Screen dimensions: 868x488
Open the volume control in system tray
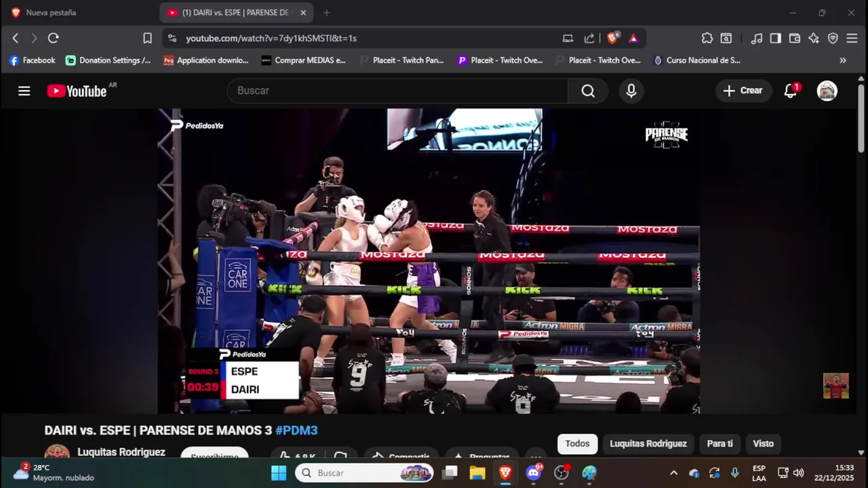[x=799, y=473]
